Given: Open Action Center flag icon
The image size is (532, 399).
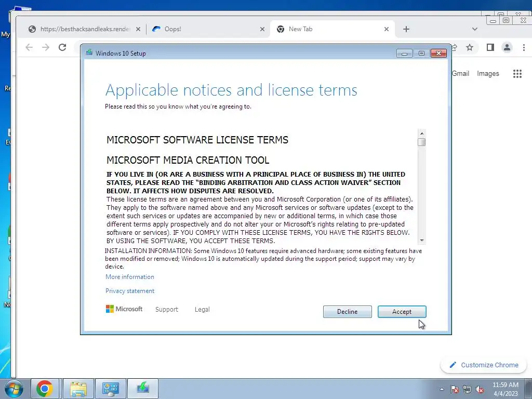Looking at the screenshot, I should click(455, 390).
